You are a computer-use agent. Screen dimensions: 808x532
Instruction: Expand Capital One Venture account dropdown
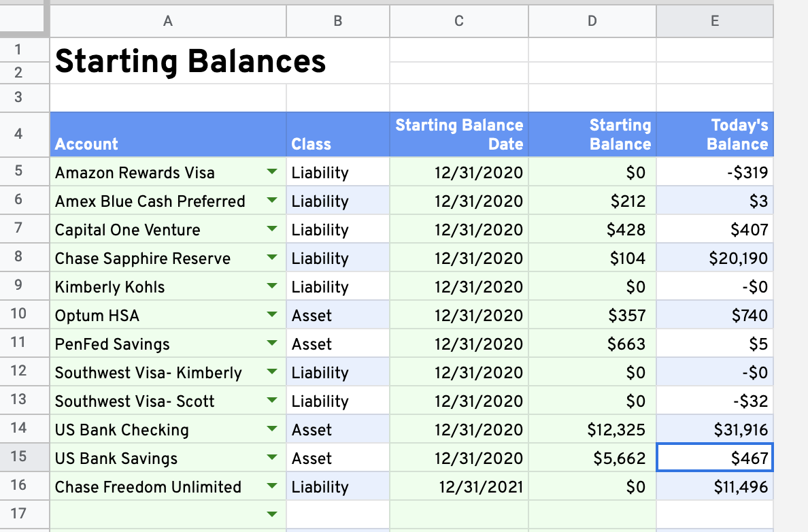(x=272, y=229)
